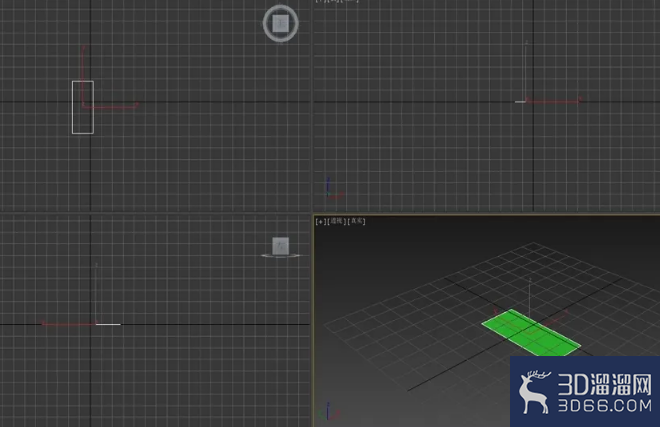Open the [+] menu of perspective viewport
Image resolution: width=660 pixels, height=427 pixels.
(x=321, y=221)
